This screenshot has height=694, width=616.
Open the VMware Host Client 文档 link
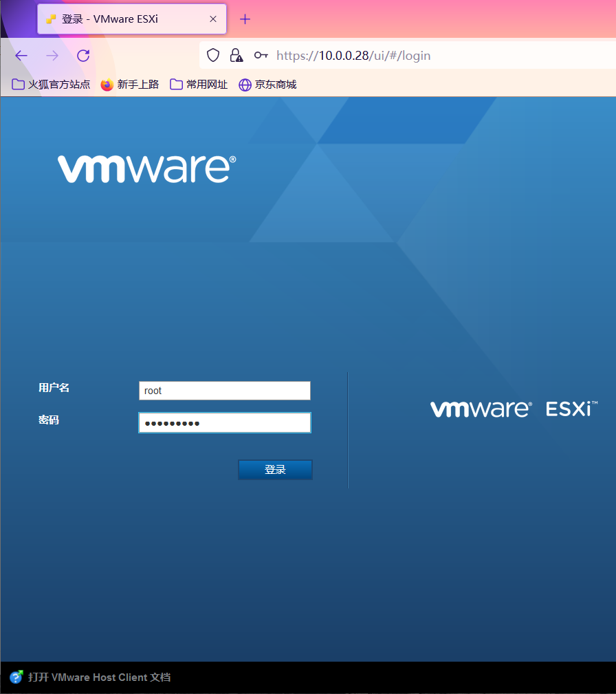coord(99,677)
